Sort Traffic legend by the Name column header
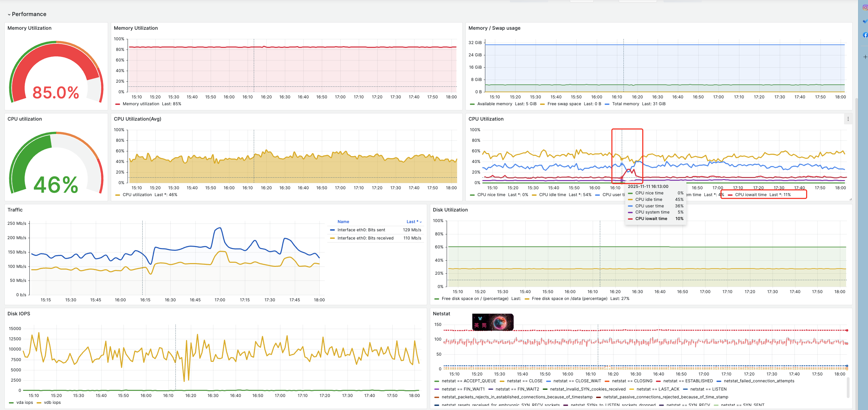The width and height of the screenshot is (868, 410). (x=343, y=222)
